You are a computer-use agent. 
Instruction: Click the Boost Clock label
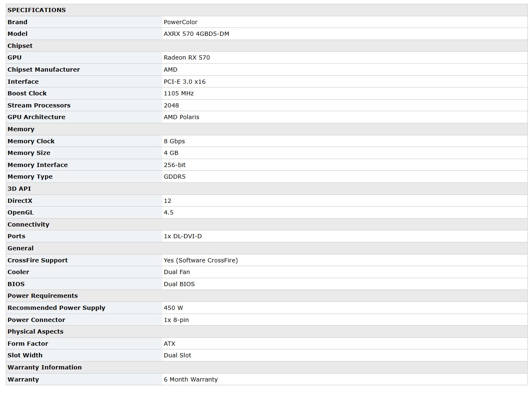pyautogui.click(x=27, y=93)
